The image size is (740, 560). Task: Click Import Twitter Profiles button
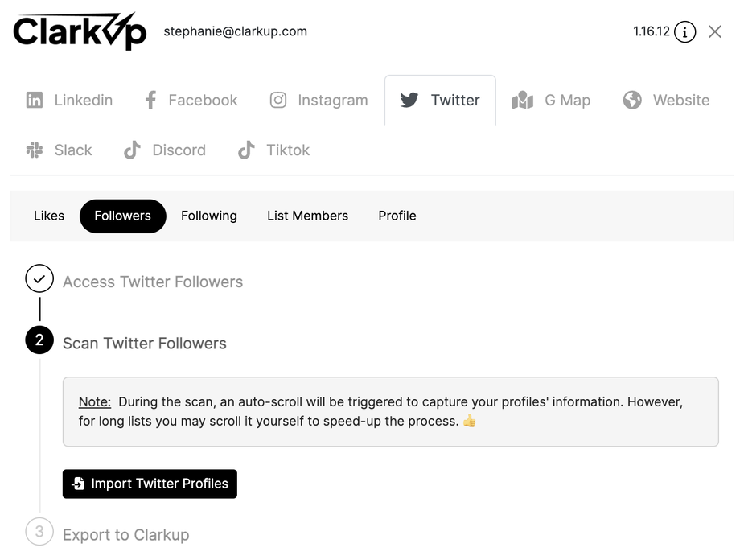tap(150, 484)
